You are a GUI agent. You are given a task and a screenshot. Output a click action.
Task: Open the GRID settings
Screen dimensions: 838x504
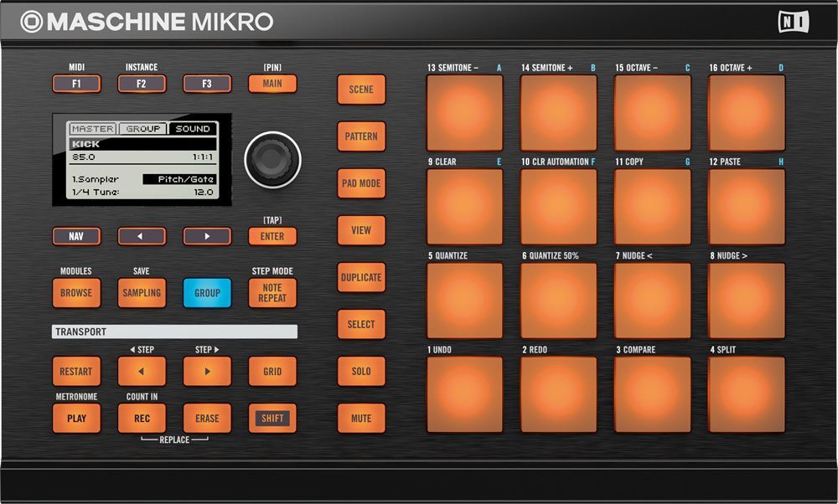pyautogui.click(x=272, y=371)
